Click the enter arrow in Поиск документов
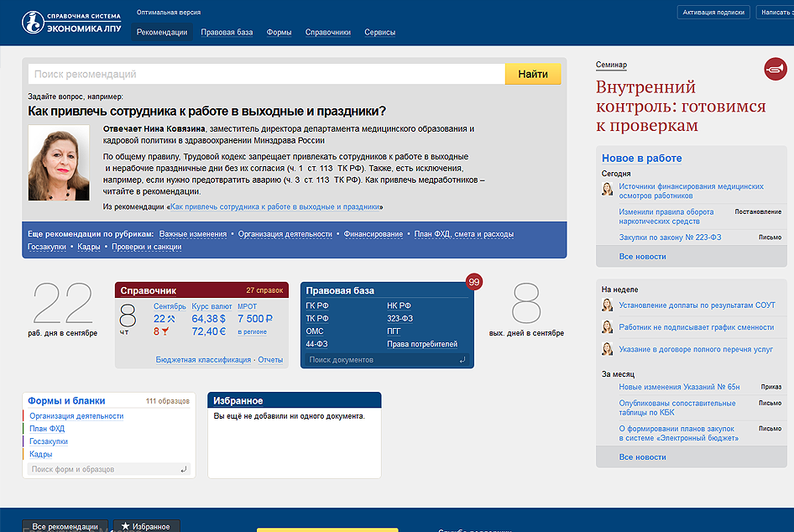794x532 pixels. point(462,360)
